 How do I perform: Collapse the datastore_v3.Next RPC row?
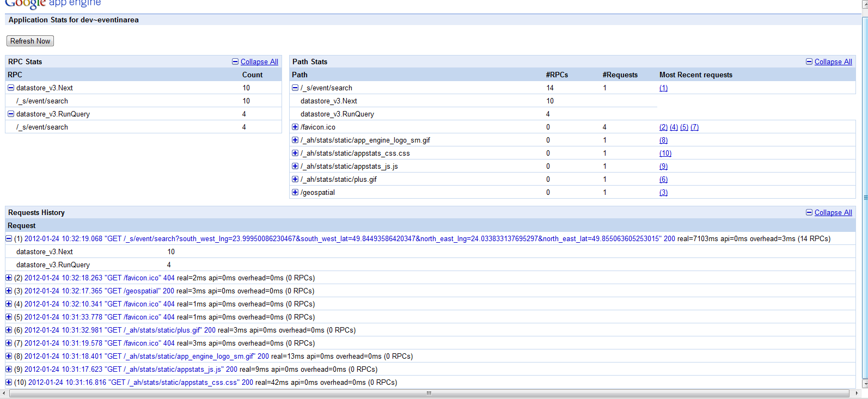click(x=11, y=88)
